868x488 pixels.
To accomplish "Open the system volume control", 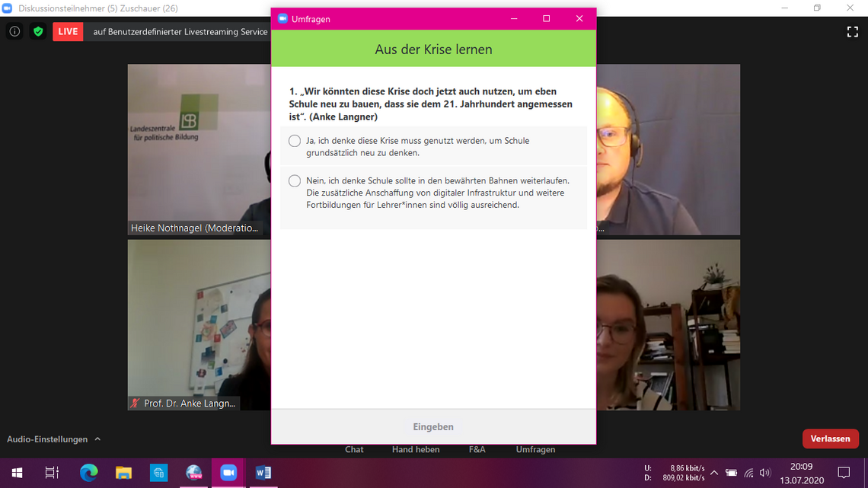I will [764, 473].
